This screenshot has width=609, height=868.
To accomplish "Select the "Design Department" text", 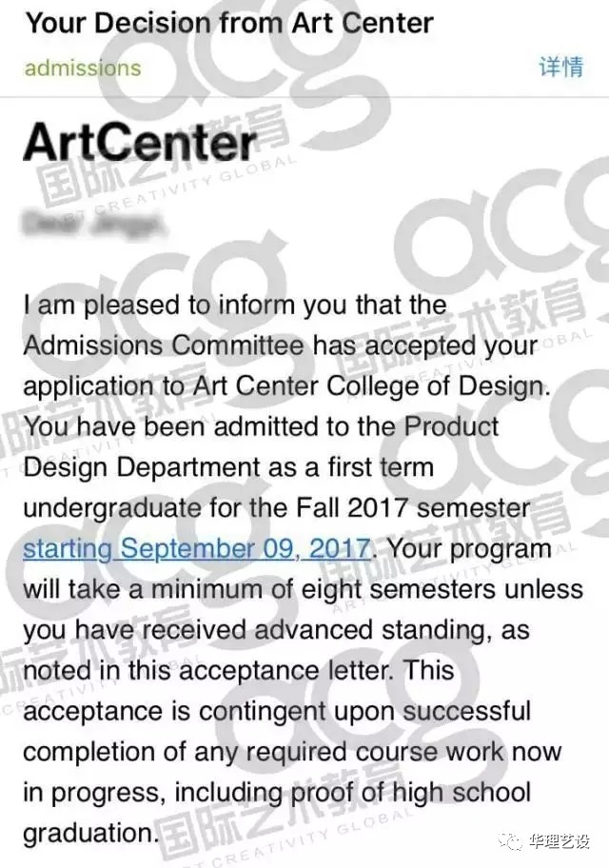I will pyautogui.click(x=142, y=468).
